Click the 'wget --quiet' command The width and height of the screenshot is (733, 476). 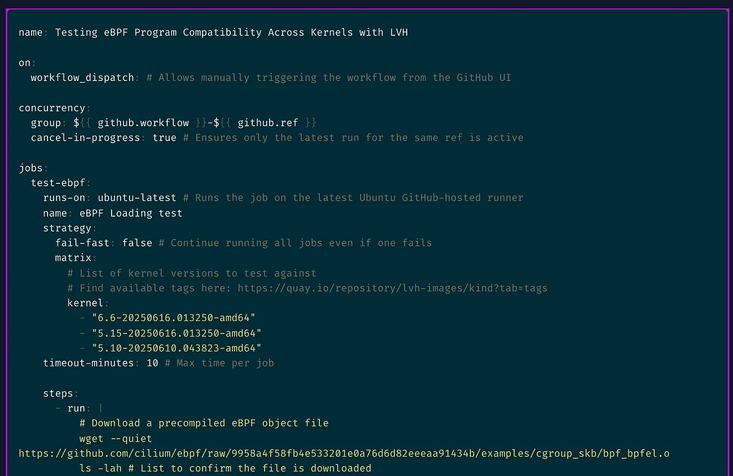pyautogui.click(x=115, y=439)
